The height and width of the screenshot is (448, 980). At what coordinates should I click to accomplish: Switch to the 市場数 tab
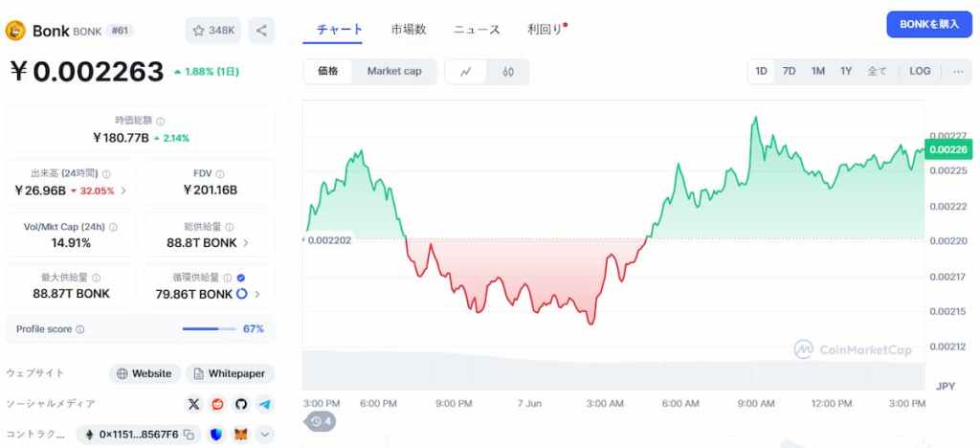tap(409, 30)
